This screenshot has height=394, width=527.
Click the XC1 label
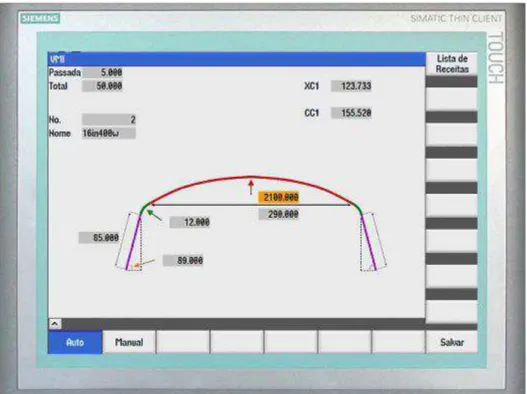pos(312,86)
